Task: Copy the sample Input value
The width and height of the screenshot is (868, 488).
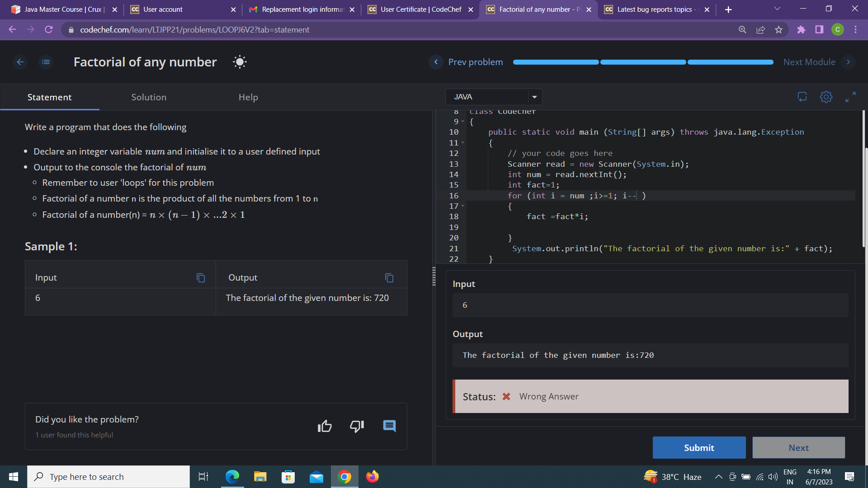Action: point(201,278)
